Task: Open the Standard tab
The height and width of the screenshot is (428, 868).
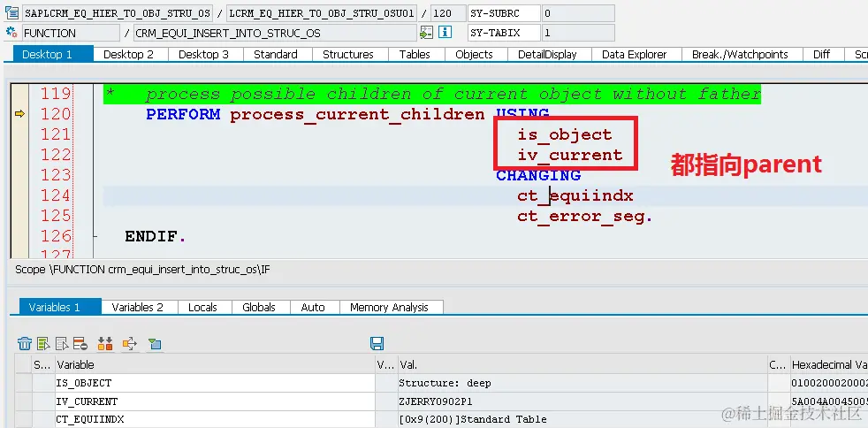Action: coord(276,54)
